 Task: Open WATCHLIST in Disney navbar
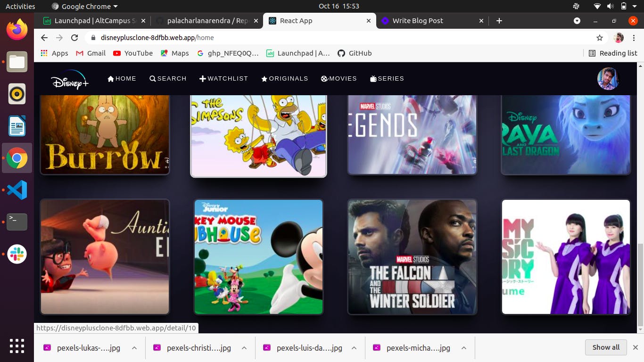223,79
